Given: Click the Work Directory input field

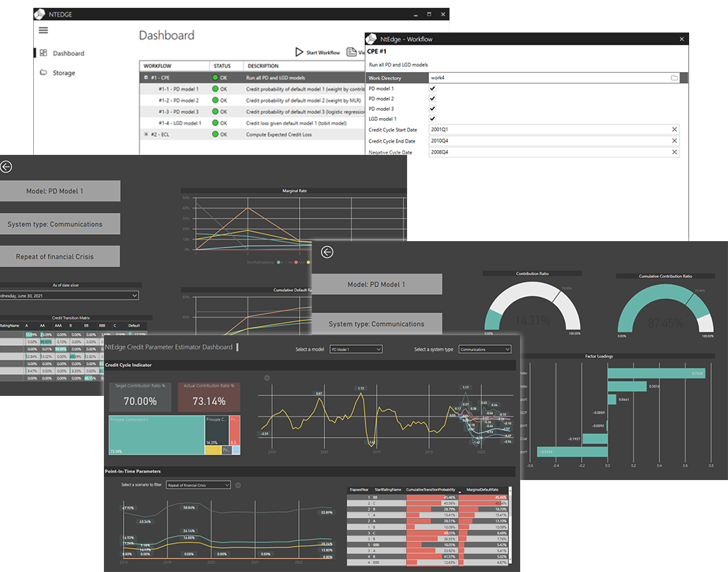Looking at the screenshot, I should pos(553,78).
